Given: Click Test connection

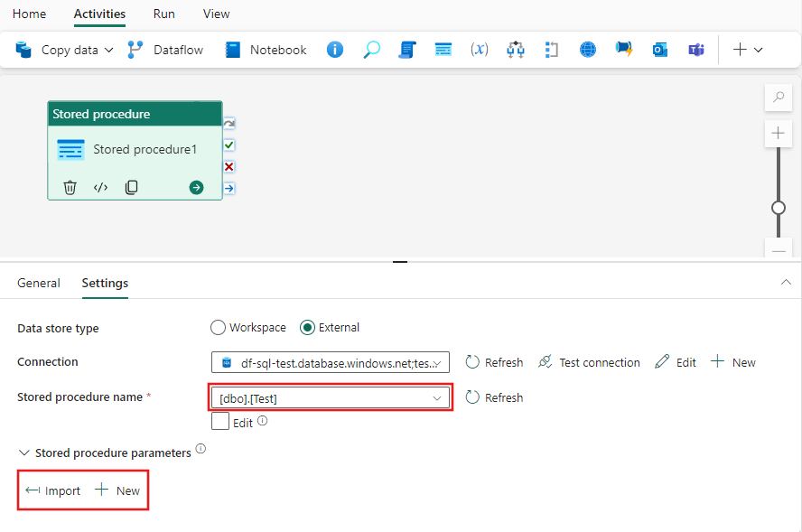Looking at the screenshot, I should point(589,362).
